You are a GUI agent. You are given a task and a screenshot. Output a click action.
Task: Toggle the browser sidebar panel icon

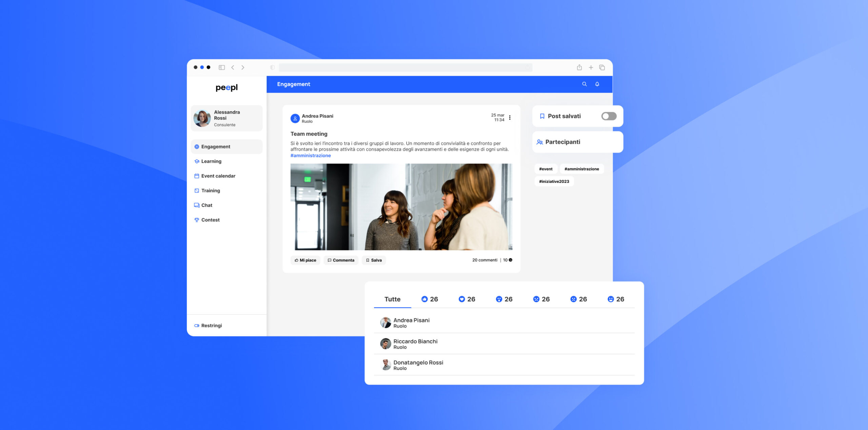222,68
